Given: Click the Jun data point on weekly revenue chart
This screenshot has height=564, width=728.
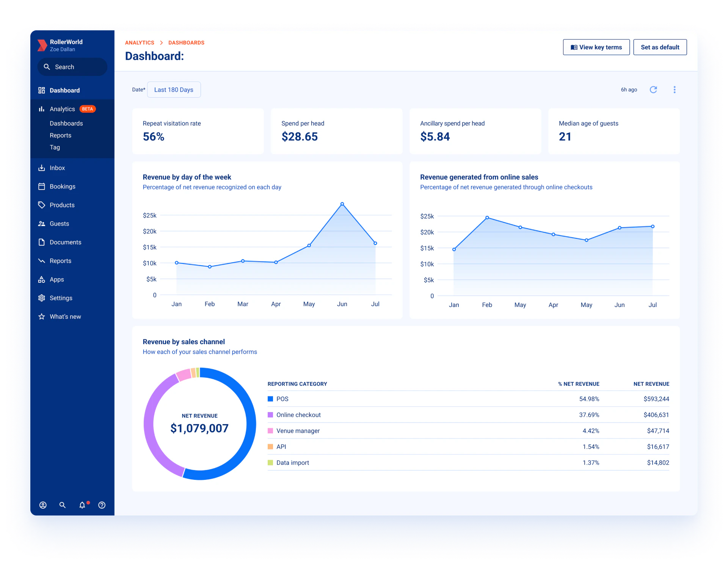Looking at the screenshot, I should [342, 204].
